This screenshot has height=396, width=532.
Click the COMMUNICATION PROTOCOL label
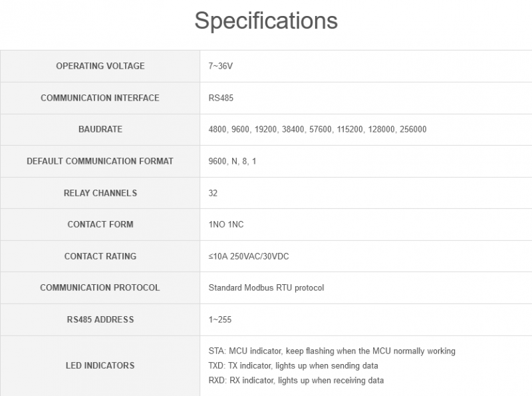(100, 288)
